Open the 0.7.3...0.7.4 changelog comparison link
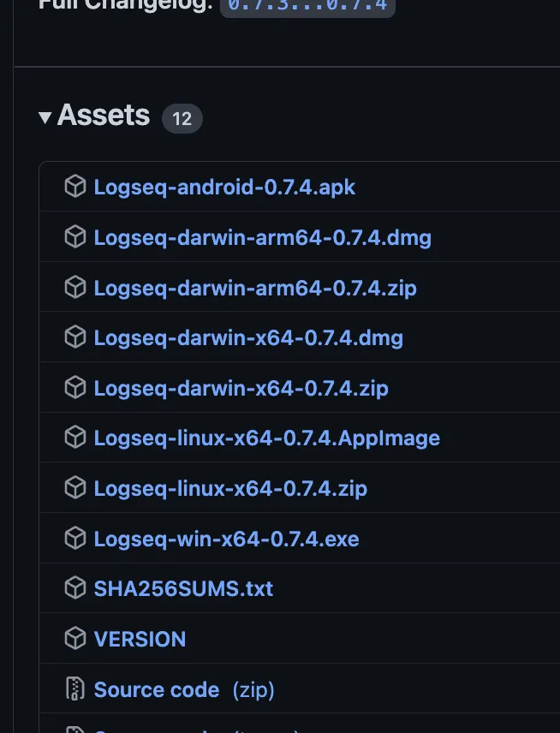 coord(307,5)
